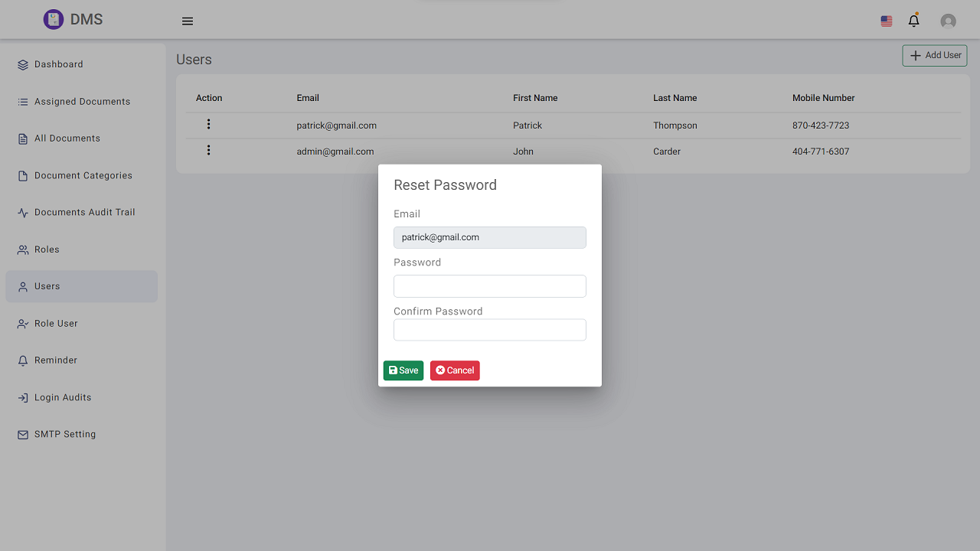The width and height of the screenshot is (980, 551).
Task: Open action menu for admin@gmail.com row
Action: [208, 151]
